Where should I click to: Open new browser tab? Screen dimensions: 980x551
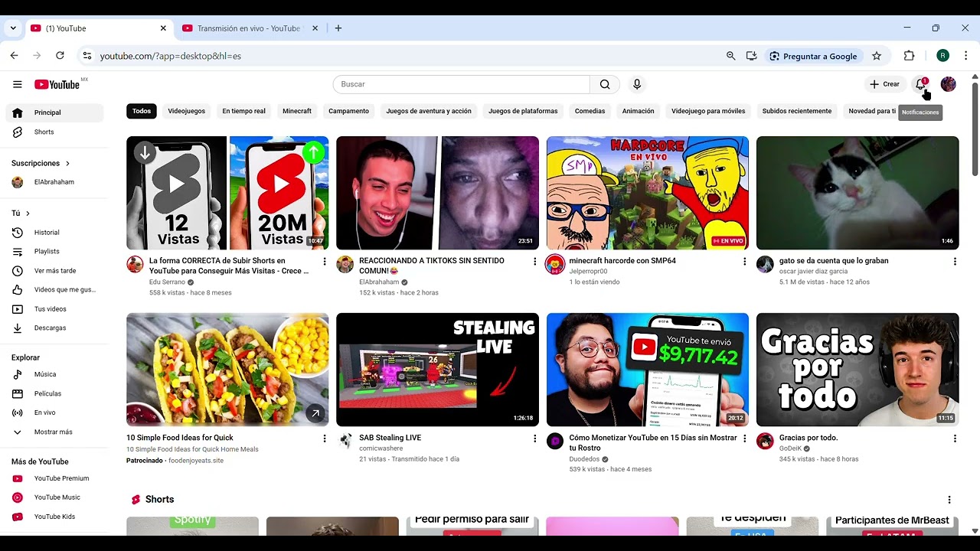pyautogui.click(x=338, y=28)
